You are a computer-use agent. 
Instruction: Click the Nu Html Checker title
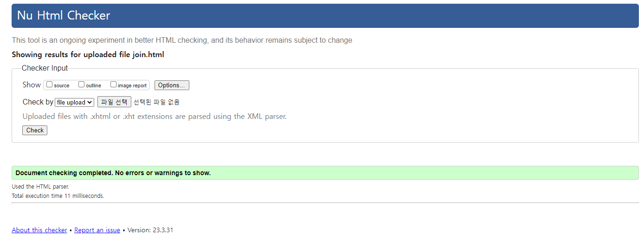tap(64, 16)
